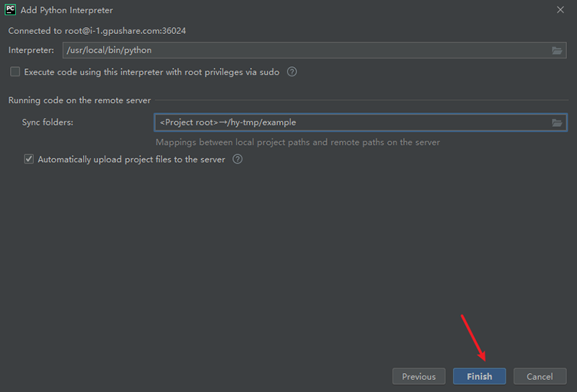Image resolution: width=577 pixels, height=392 pixels.
Task: Go back with the Previous button
Action: point(419,376)
